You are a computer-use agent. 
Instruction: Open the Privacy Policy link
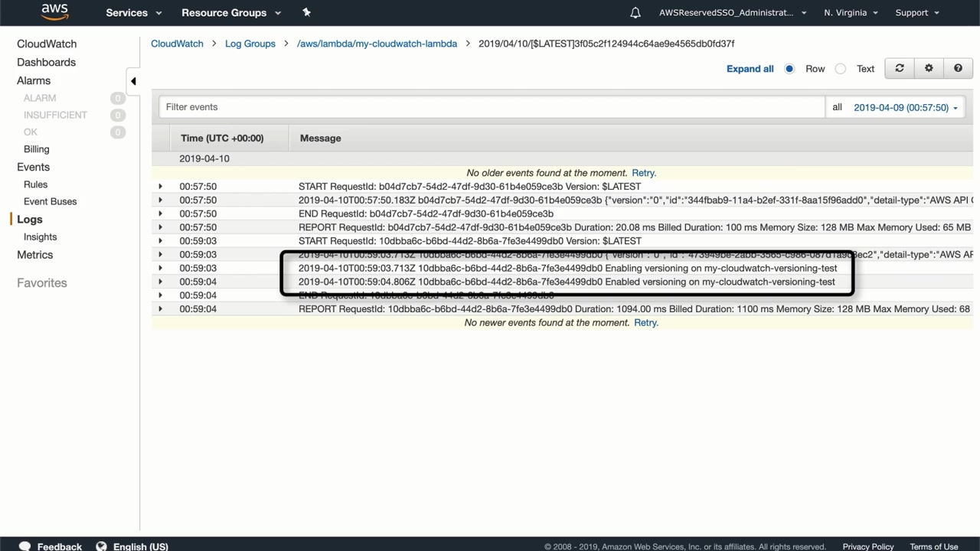(868, 546)
